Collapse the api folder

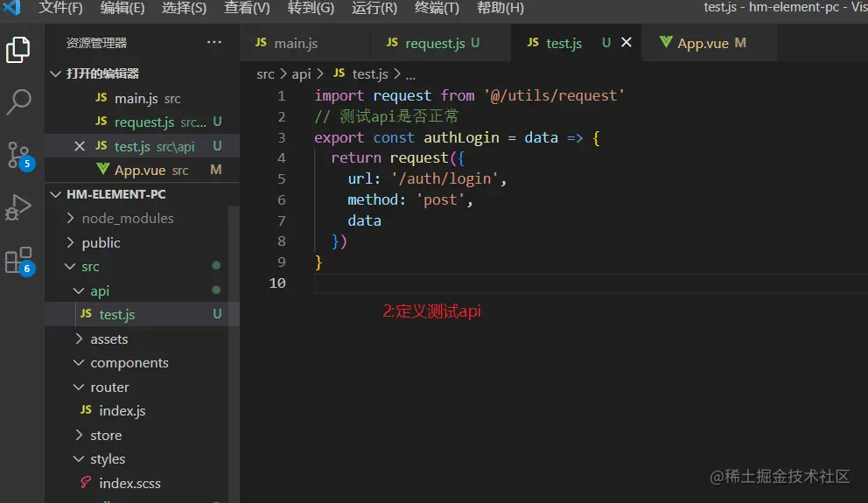click(137, 290)
